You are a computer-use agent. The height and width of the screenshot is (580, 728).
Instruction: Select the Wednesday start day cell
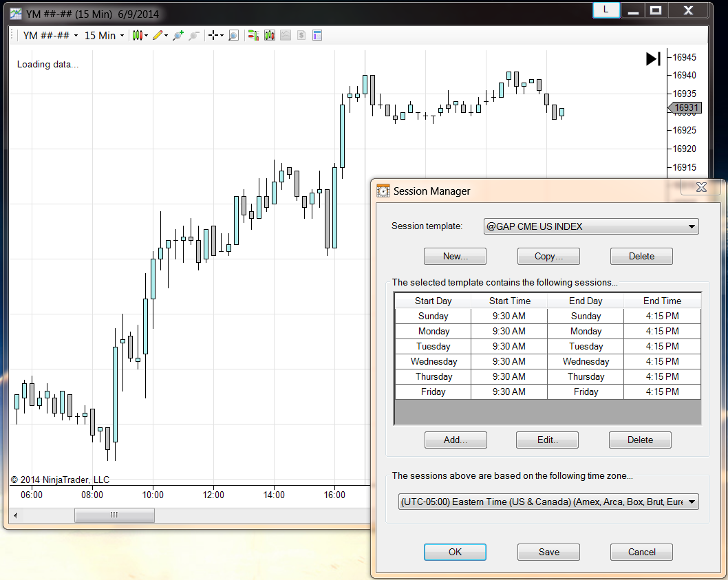click(x=433, y=362)
